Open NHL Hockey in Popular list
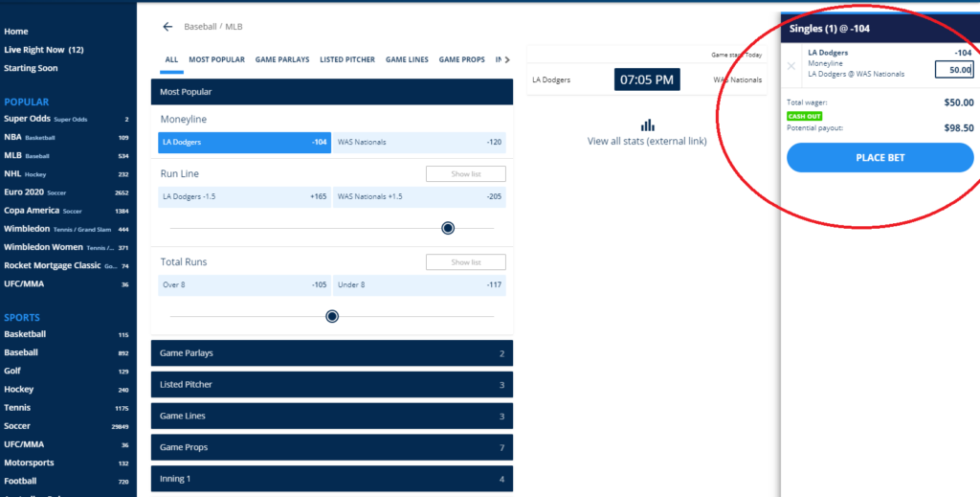Screen dimensions: 980x497 pos(66,173)
